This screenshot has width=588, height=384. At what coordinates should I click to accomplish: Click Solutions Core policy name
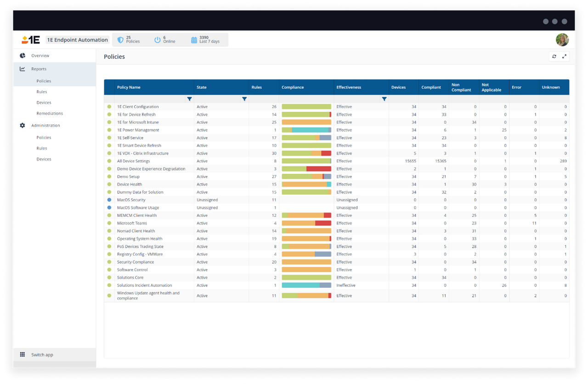130,278
